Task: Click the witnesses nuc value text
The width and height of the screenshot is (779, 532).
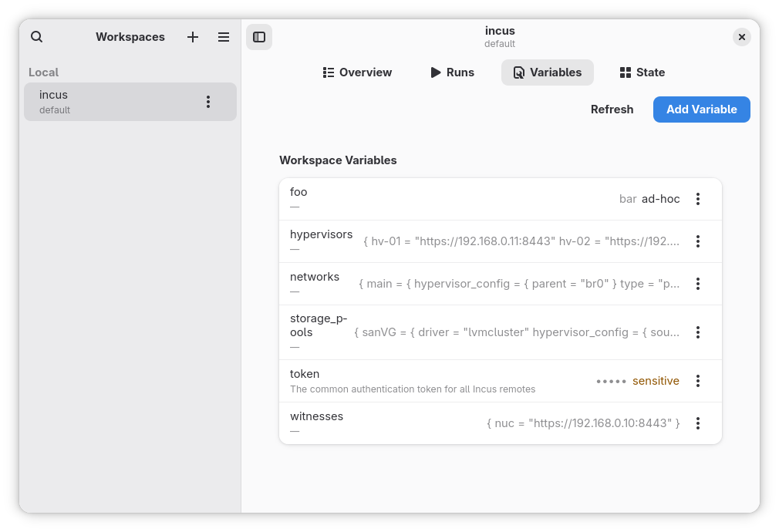Action: click(x=583, y=423)
